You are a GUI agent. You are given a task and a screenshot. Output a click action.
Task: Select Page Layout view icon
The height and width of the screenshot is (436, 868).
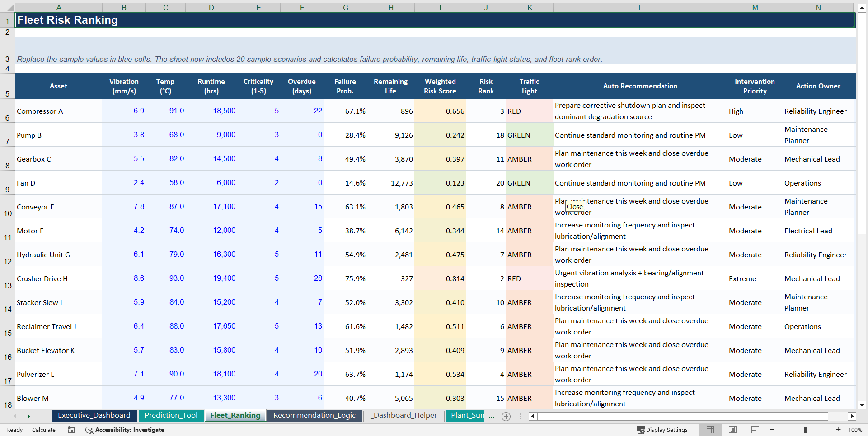732,430
